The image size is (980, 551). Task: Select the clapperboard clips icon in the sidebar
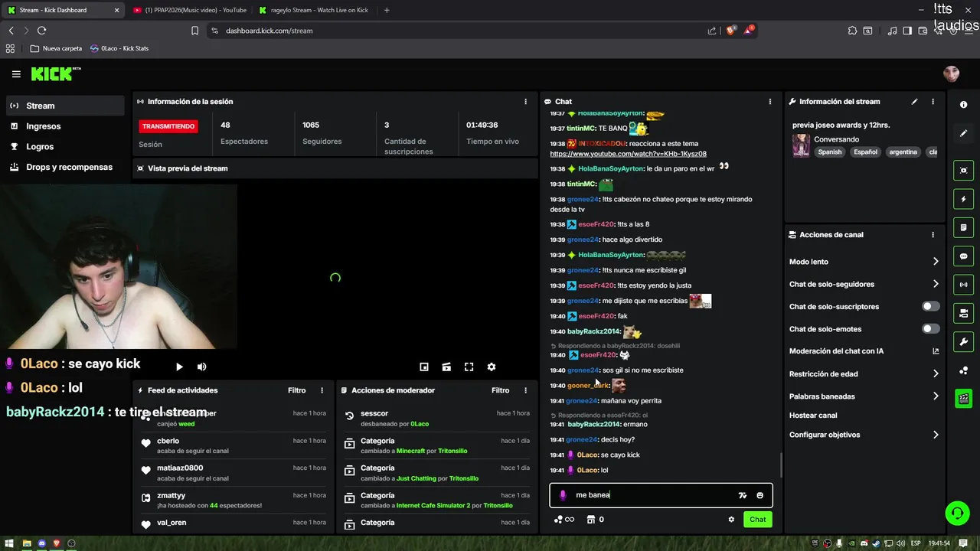click(963, 398)
